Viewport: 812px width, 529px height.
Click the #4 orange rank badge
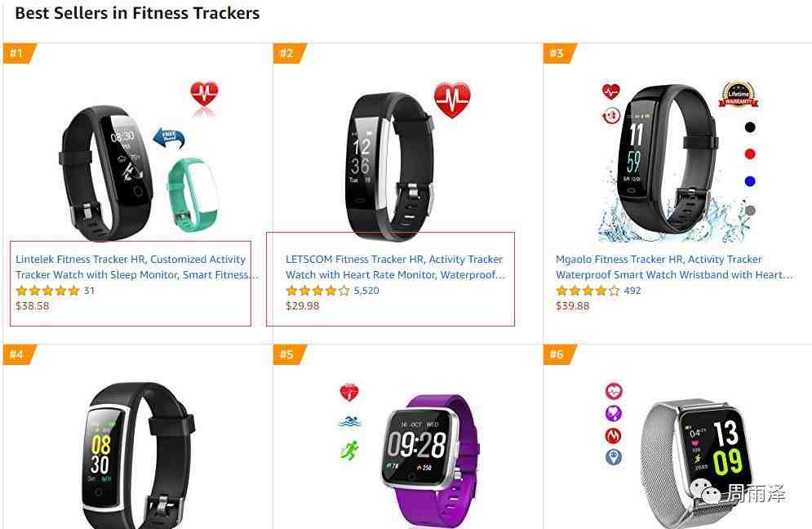pyautogui.click(x=19, y=354)
